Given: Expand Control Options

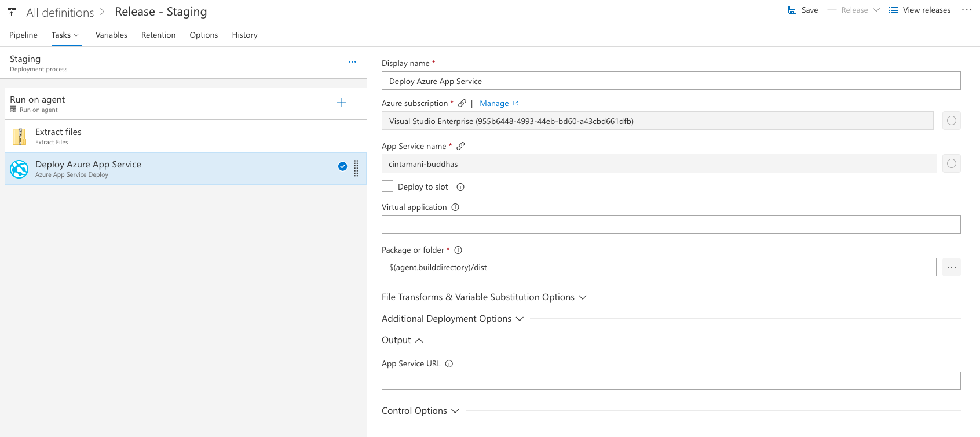Looking at the screenshot, I should tap(420, 410).
